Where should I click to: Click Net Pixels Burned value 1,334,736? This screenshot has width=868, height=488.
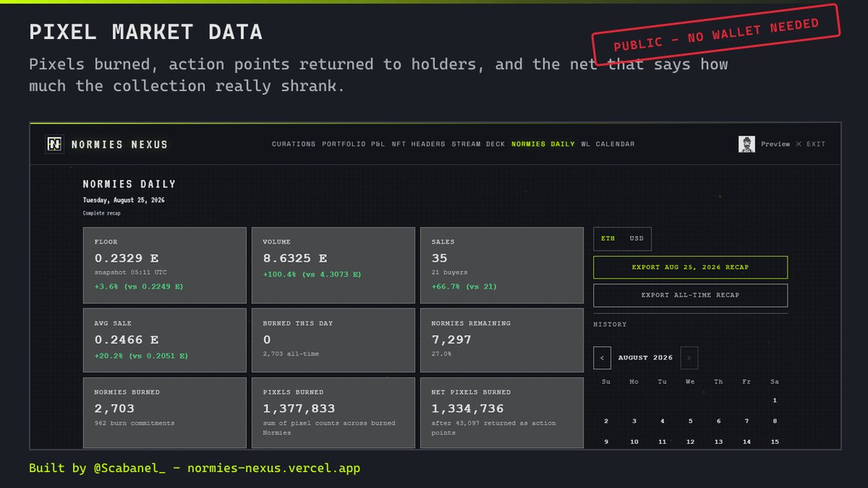[x=468, y=408]
